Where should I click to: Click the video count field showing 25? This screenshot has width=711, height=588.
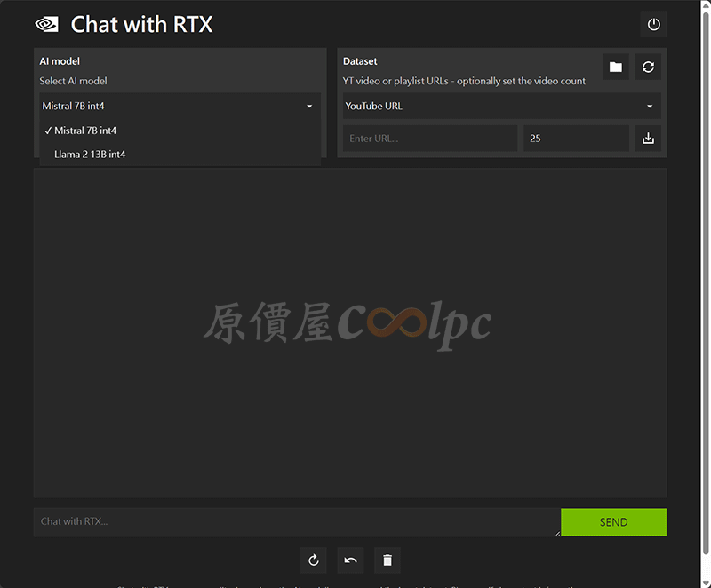[x=576, y=139]
